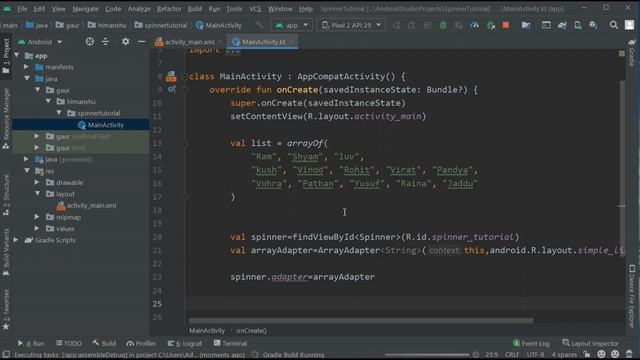Click the related XML file gutter icon
The height and width of the screenshot is (360, 640).
click(x=171, y=76)
